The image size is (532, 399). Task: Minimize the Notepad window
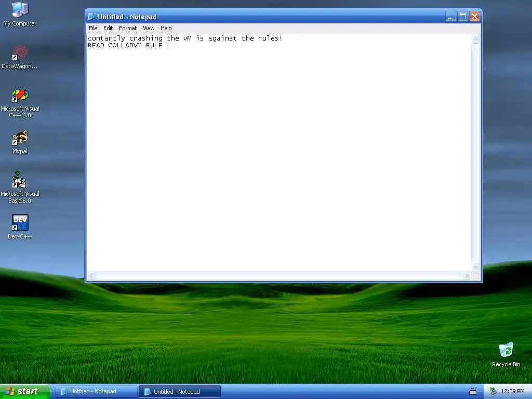[450, 16]
